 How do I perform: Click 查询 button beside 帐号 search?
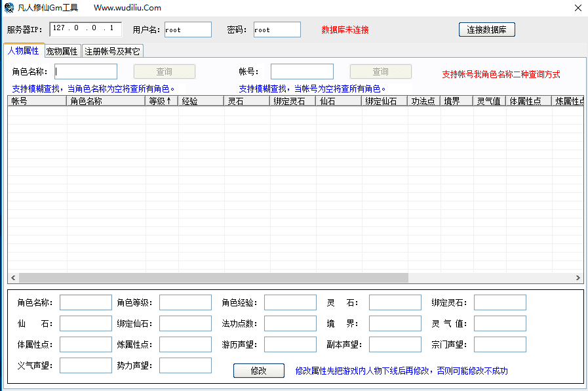click(381, 72)
